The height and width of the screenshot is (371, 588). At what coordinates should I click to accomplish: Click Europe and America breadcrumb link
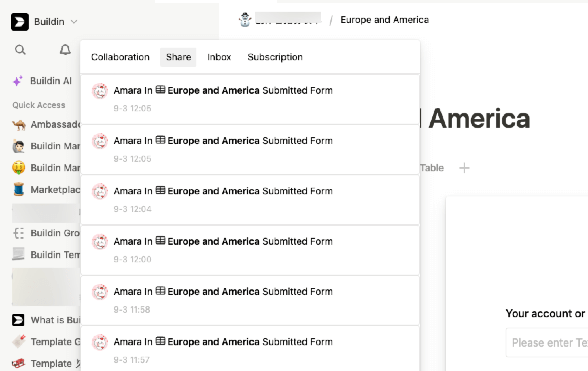[x=384, y=20]
